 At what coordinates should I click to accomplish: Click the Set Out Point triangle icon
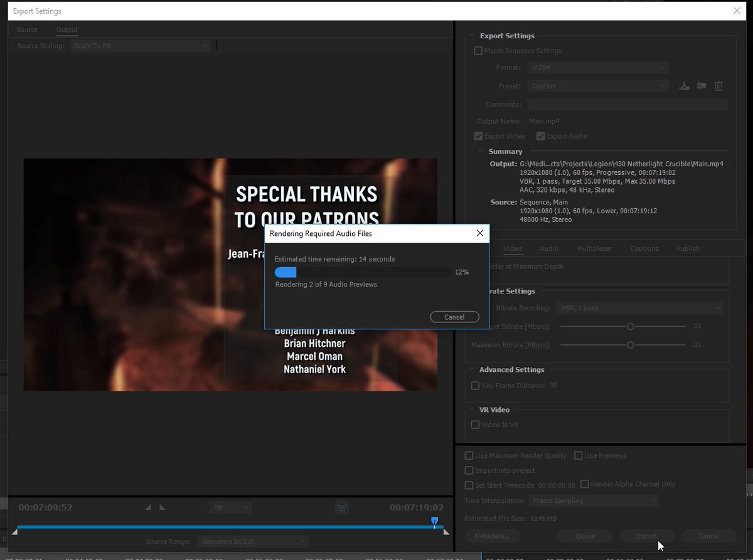pyautogui.click(x=163, y=507)
